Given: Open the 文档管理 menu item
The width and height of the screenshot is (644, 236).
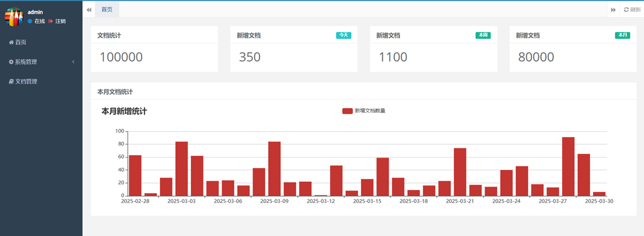Looking at the screenshot, I should pyautogui.click(x=26, y=82).
